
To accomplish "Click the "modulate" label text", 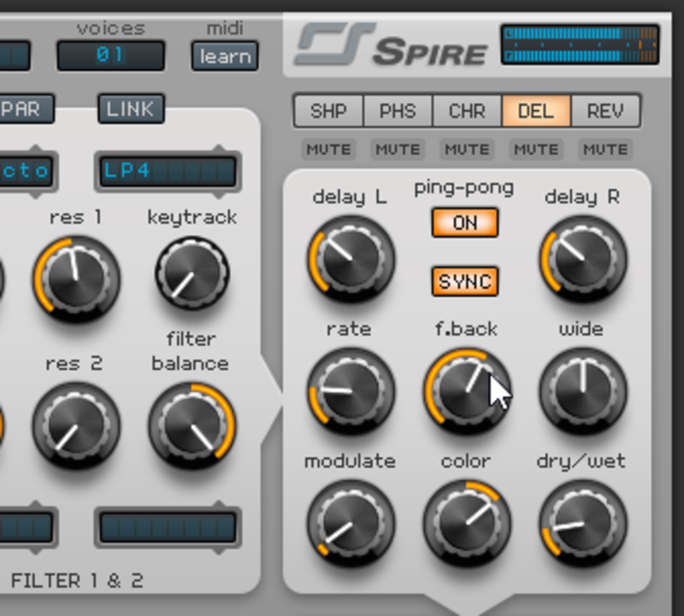I will pos(350,461).
